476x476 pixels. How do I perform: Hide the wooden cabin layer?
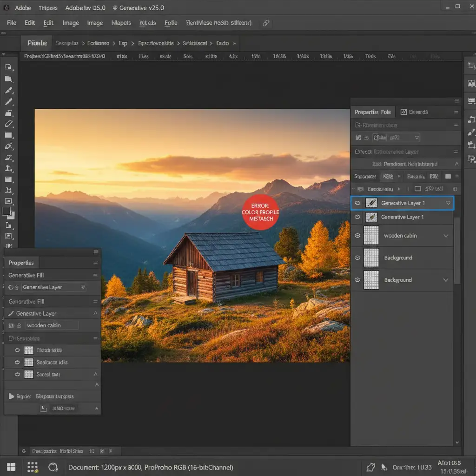pyautogui.click(x=357, y=236)
